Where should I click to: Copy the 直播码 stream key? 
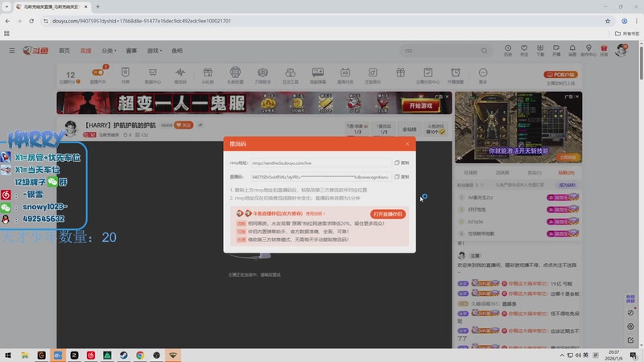point(401,177)
